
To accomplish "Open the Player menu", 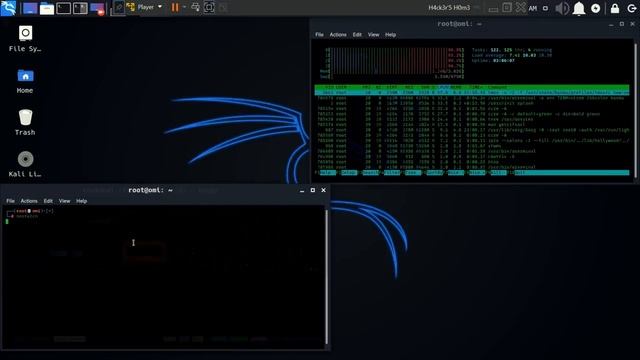I will point(149,7).
